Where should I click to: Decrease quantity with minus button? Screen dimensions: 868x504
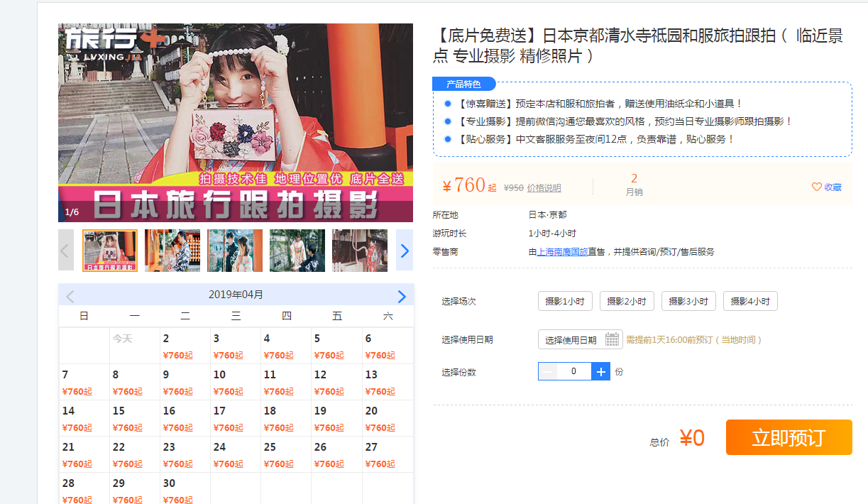tap(548, 371)
